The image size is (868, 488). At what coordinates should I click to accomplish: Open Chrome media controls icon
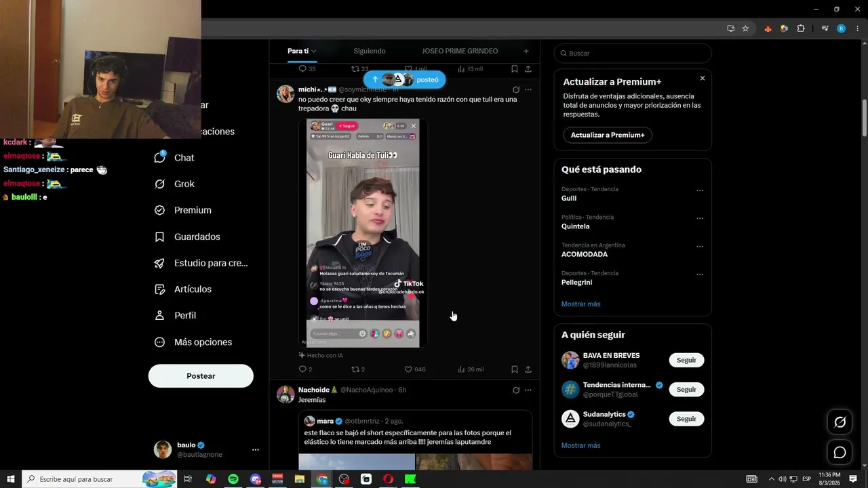[825, 28]
